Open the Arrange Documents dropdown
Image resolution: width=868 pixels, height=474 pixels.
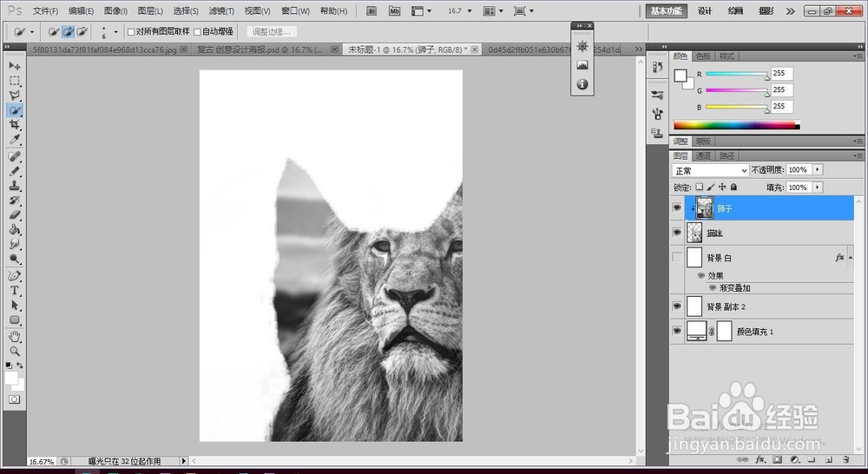pyautogui.click(x=493, y=11)
